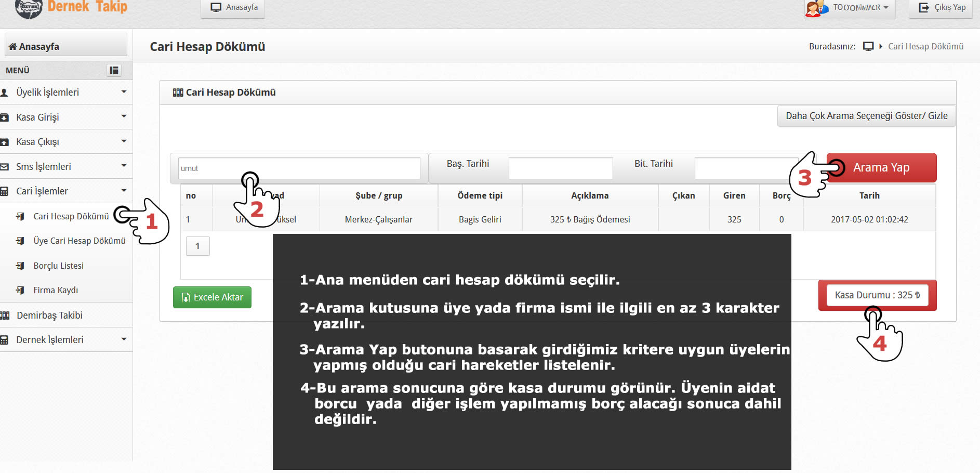Click the Dernek Takip logo icon

[x=29, y=8]
